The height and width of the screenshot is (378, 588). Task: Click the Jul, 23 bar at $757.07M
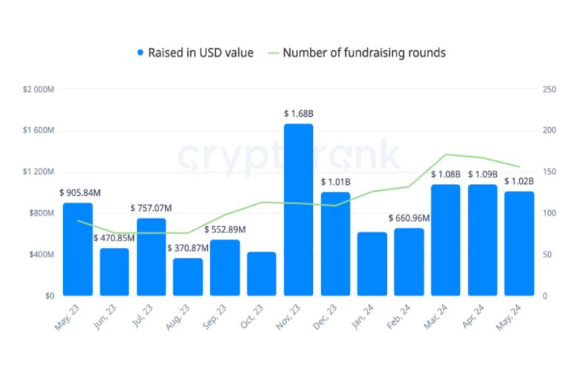click(x=151, y=257)
